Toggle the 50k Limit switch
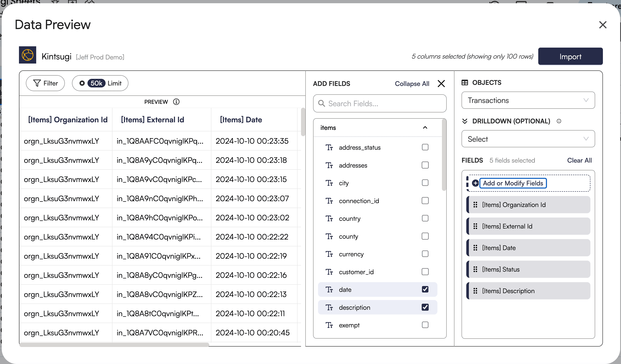The width and height of the screenshot is (621, 364). click(x=82, y=83)
